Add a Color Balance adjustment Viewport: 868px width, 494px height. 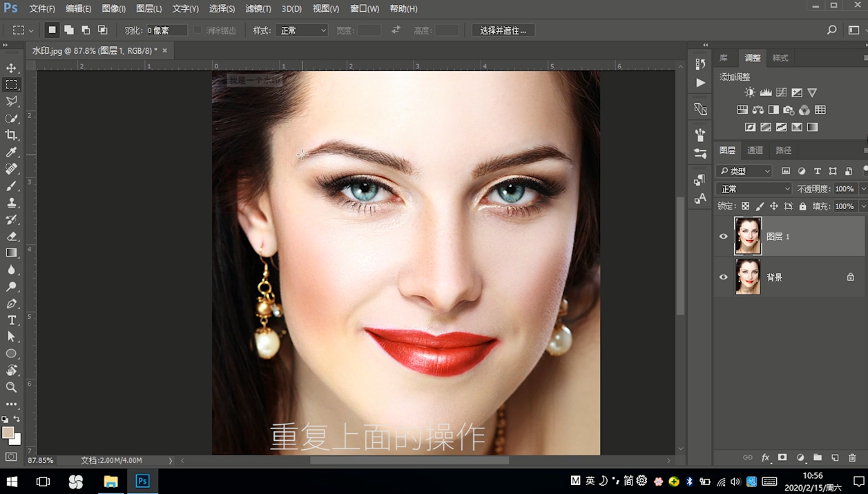758,110
